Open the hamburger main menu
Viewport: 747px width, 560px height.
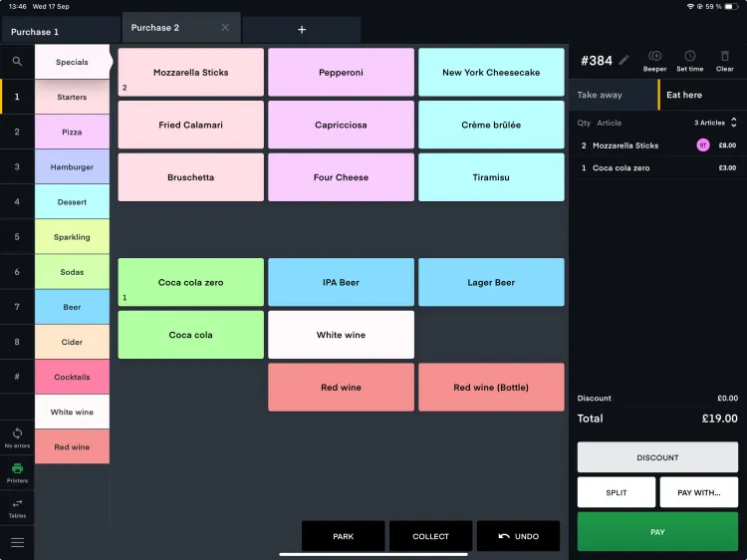coord(17,542)
